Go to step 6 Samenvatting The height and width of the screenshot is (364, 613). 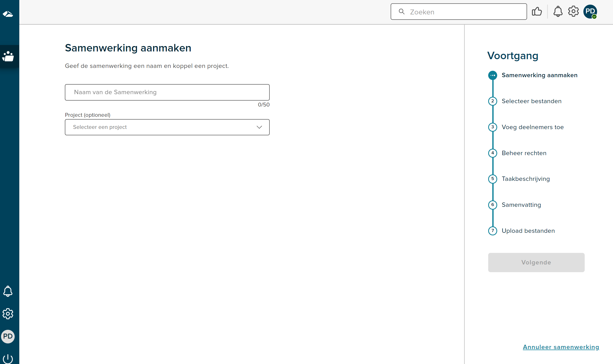[x=521, y=205]
